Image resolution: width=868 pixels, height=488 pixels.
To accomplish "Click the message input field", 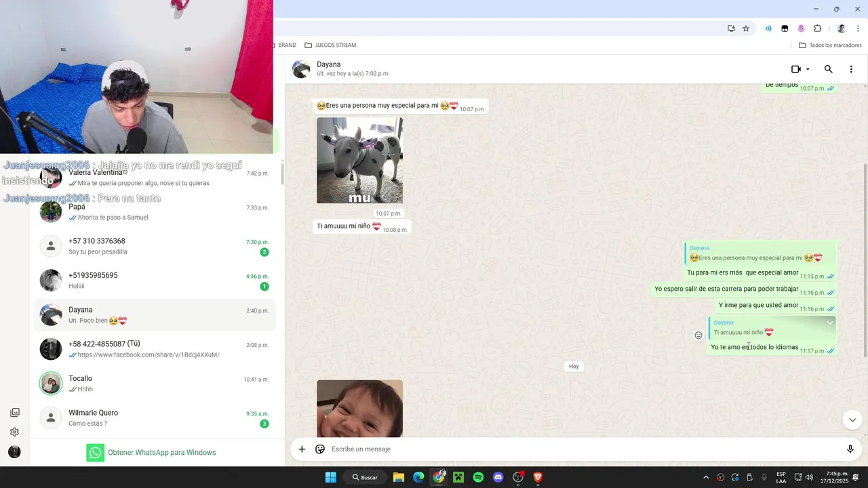I will coord(583,449).
